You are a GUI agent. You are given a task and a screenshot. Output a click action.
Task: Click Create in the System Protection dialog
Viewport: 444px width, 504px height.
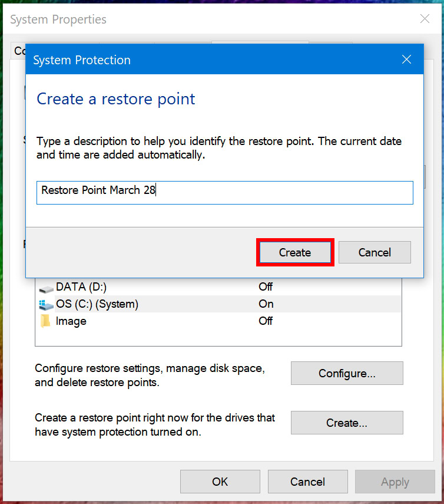click(295, 252)
